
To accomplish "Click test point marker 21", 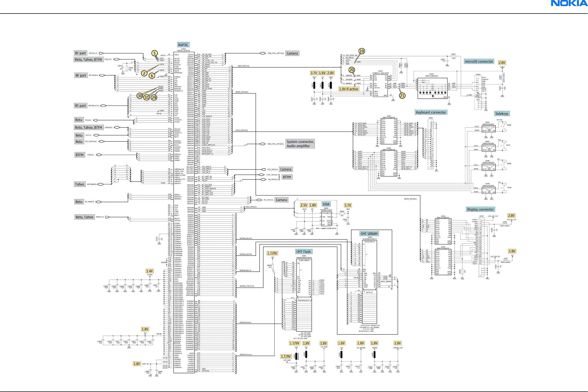I will [402, 96].
